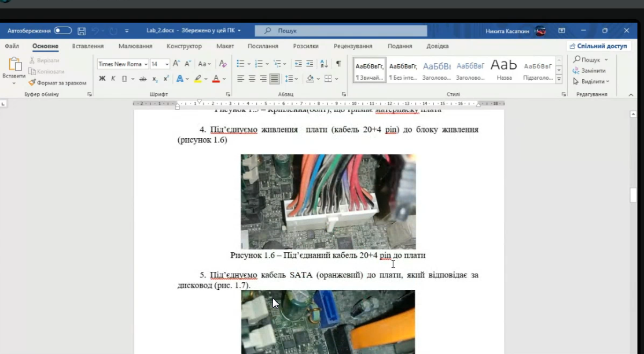Open the Times New Roman font name dropdown
Image resolution: width=644 pixels, height=354 pixels.
146,64
